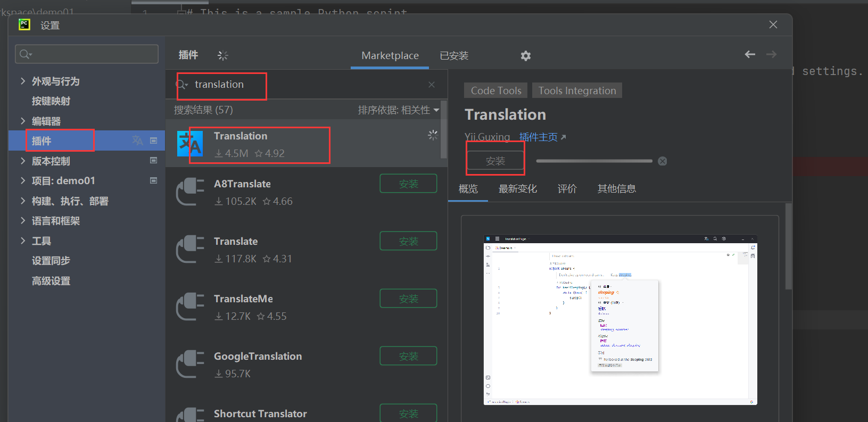Click the Translate plugin icon
Viewport: 868px width, 422px height.
click(190, 250)
